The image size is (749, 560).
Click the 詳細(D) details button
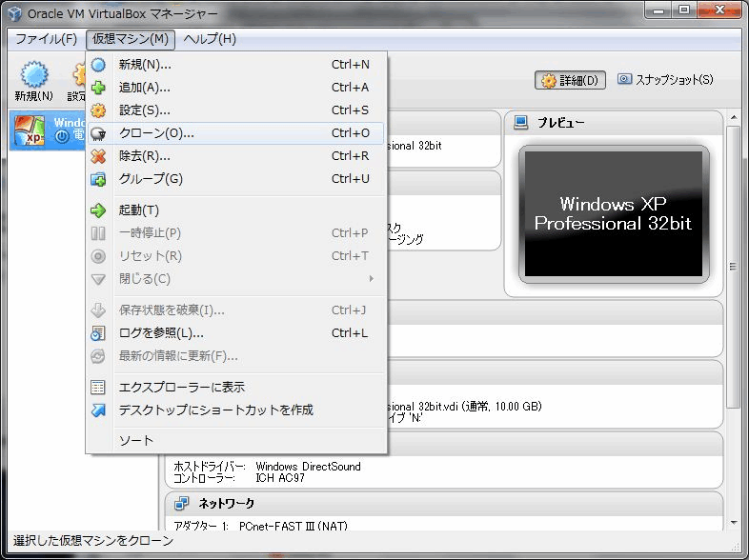pos(570,80)
